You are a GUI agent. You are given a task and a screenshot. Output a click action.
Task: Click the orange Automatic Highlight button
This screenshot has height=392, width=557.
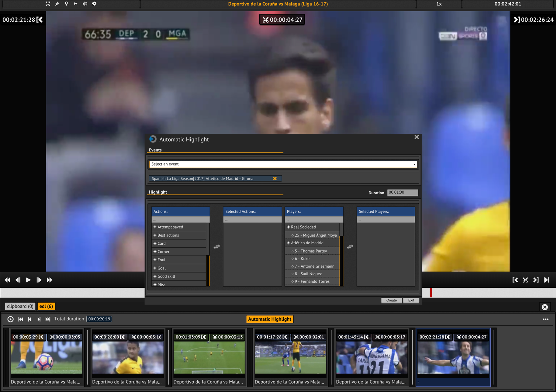pos(269,319)
